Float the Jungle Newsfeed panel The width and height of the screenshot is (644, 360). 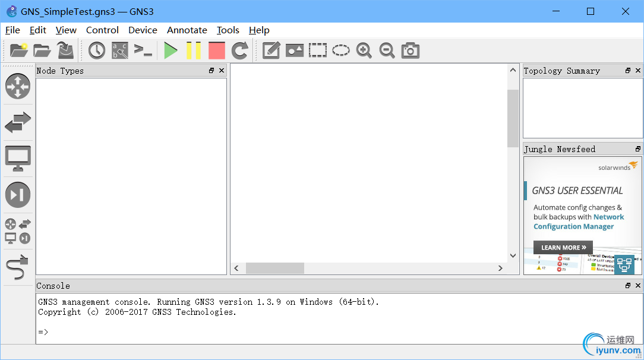638,149
